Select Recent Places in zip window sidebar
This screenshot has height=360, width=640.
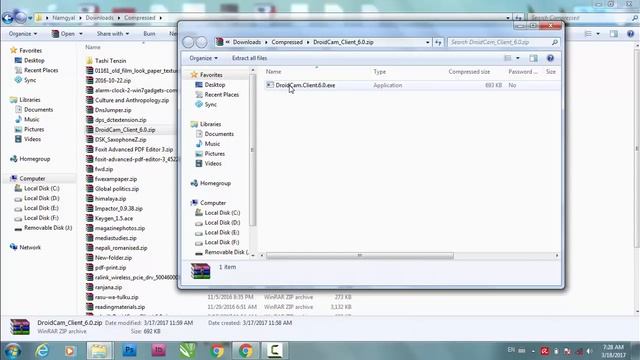[222, 95]
